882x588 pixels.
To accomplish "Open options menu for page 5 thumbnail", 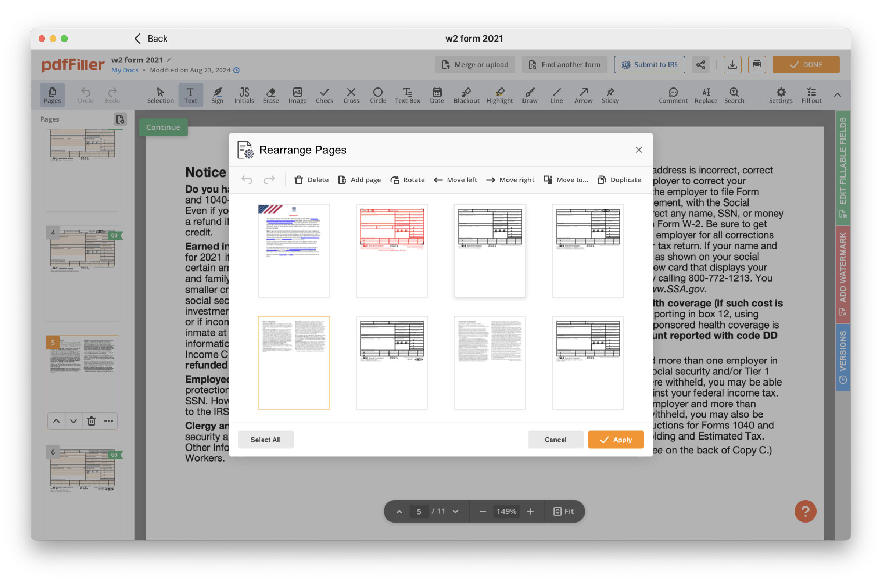I will 109,421.
